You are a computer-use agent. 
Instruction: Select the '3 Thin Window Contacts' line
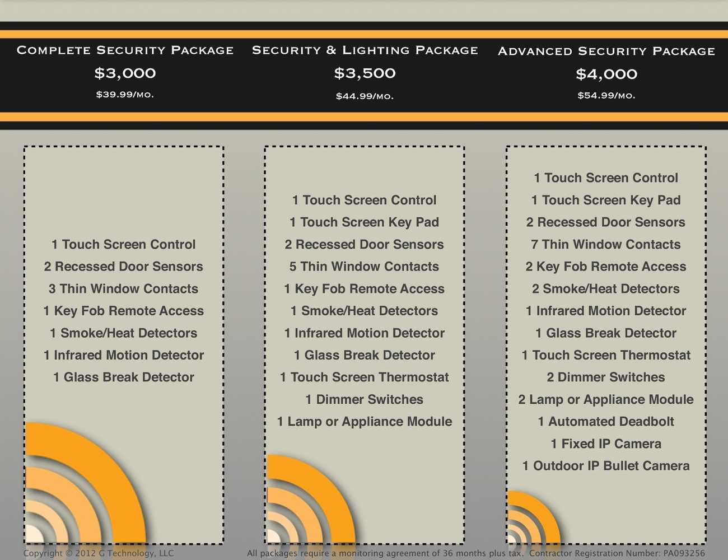pyautogui.click(x=124, y=289)
